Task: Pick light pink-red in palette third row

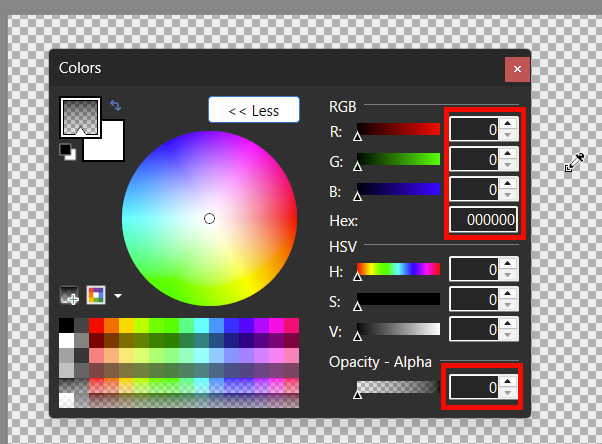Action: [96, 355]
